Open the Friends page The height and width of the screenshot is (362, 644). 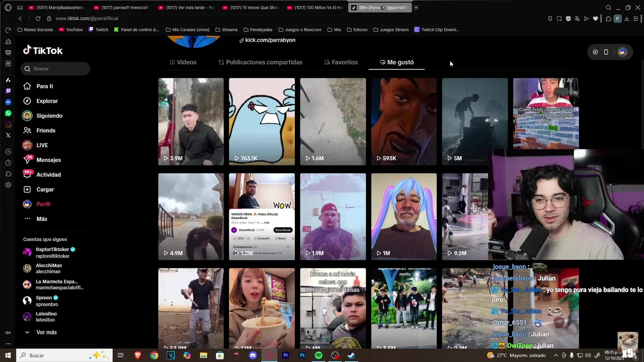[x=39, y=130]
